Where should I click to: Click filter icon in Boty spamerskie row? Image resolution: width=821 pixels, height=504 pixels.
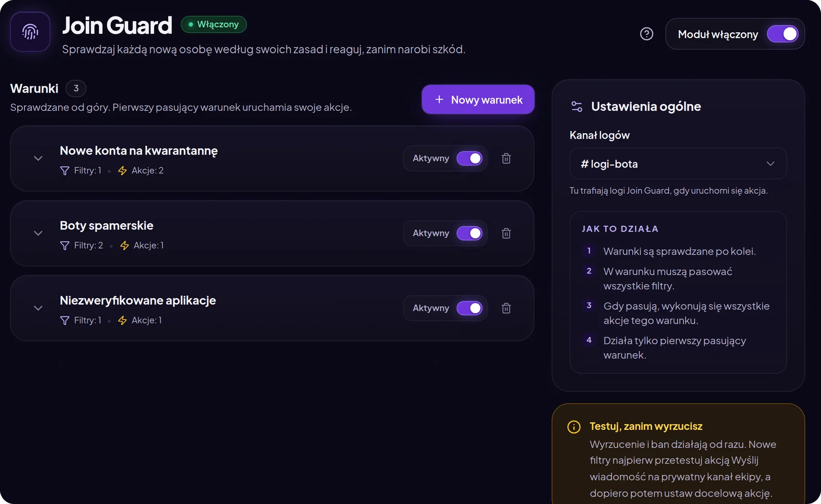pyautogui.click(x=65, y=245)
